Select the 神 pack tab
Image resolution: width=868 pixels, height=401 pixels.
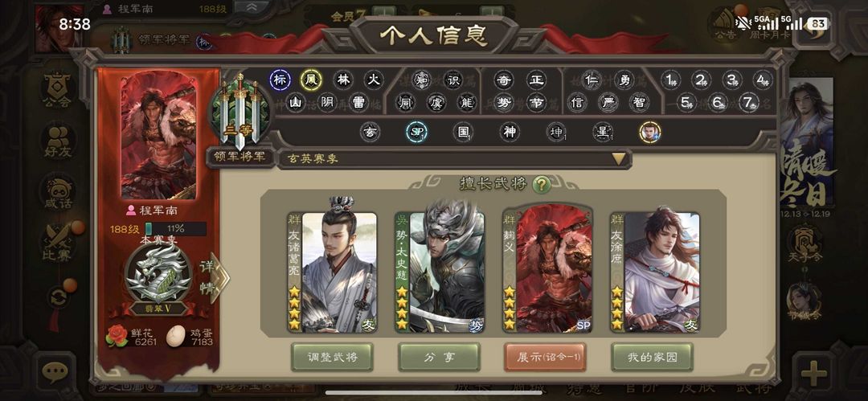pos(509,132)
